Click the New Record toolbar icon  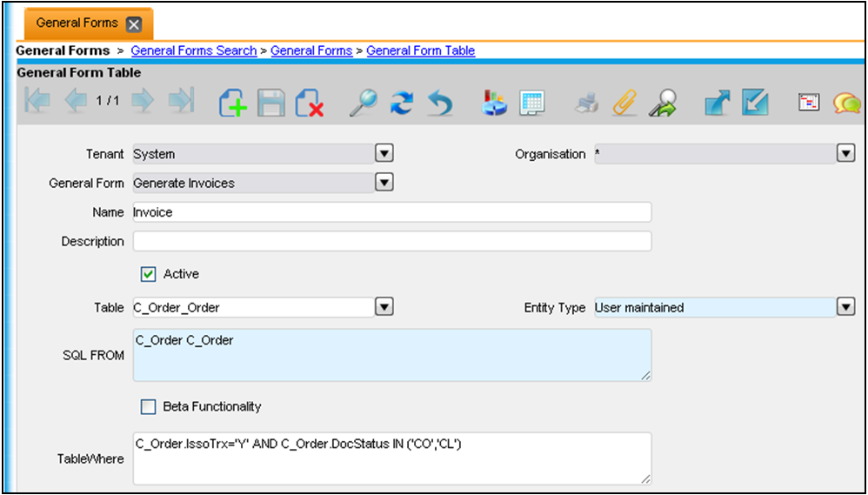point(233,103)
